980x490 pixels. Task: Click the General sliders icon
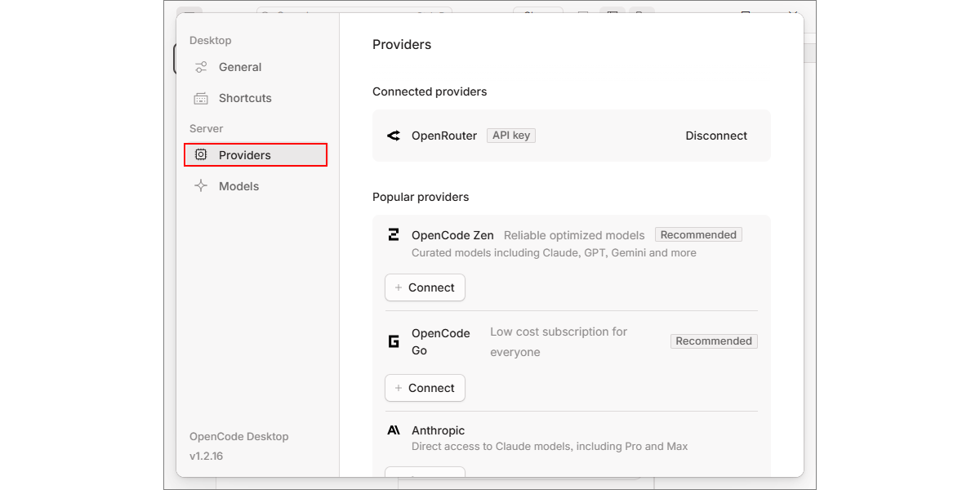point(201,67)
